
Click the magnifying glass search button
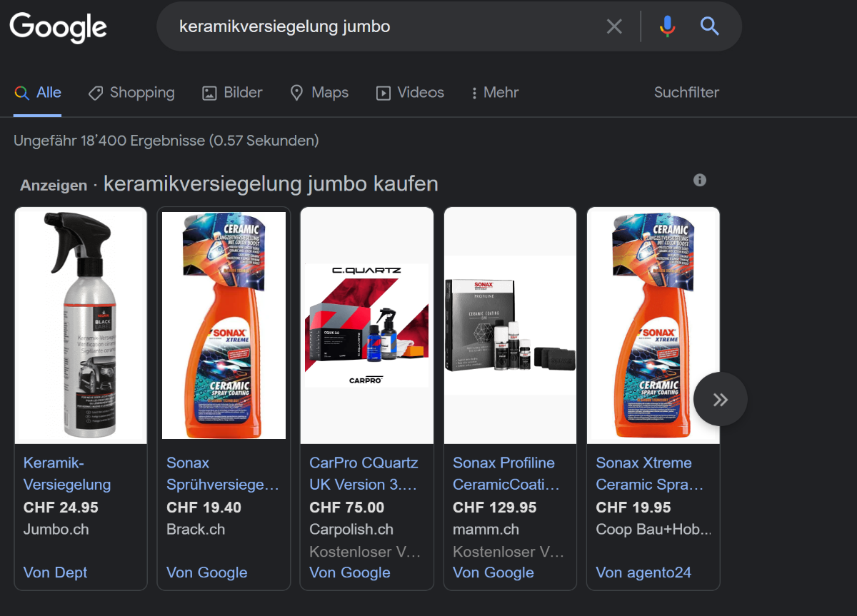pyautogui.click(x=709, y=27)
